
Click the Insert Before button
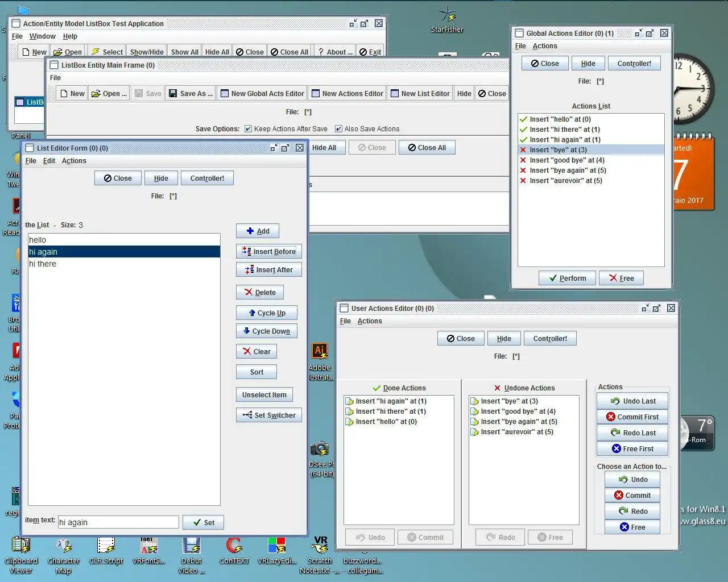268,252
